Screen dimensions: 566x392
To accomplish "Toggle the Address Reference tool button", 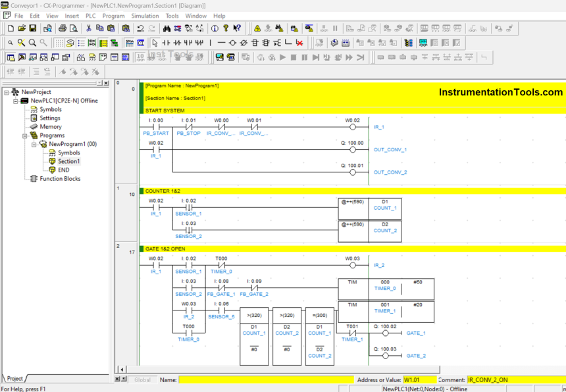I will tap(44, 57).
